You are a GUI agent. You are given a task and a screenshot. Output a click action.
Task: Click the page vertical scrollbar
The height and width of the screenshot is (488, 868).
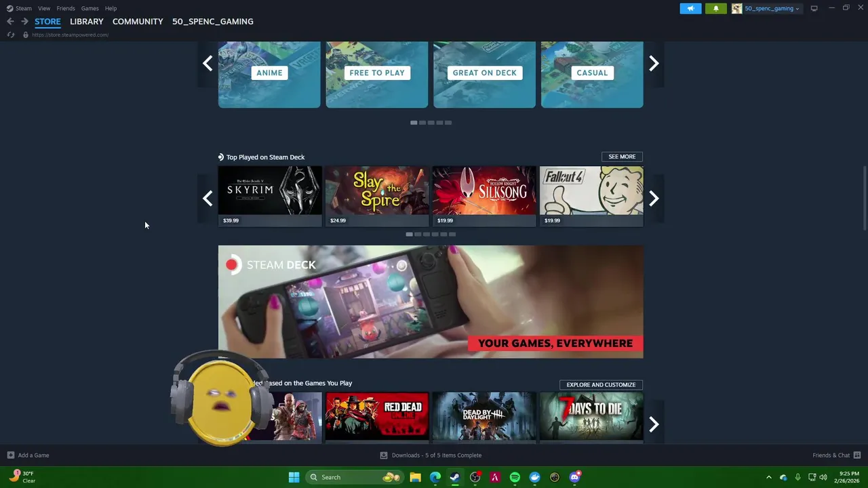click(864, 199)
